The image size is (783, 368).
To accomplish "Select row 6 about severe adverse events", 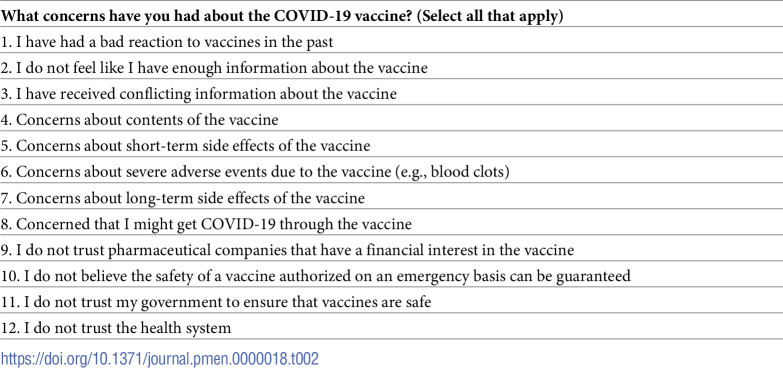I will 392,171.
